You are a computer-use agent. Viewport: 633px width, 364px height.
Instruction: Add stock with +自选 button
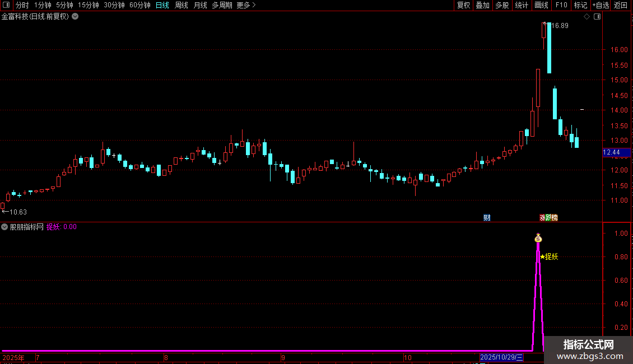[601, 5]
